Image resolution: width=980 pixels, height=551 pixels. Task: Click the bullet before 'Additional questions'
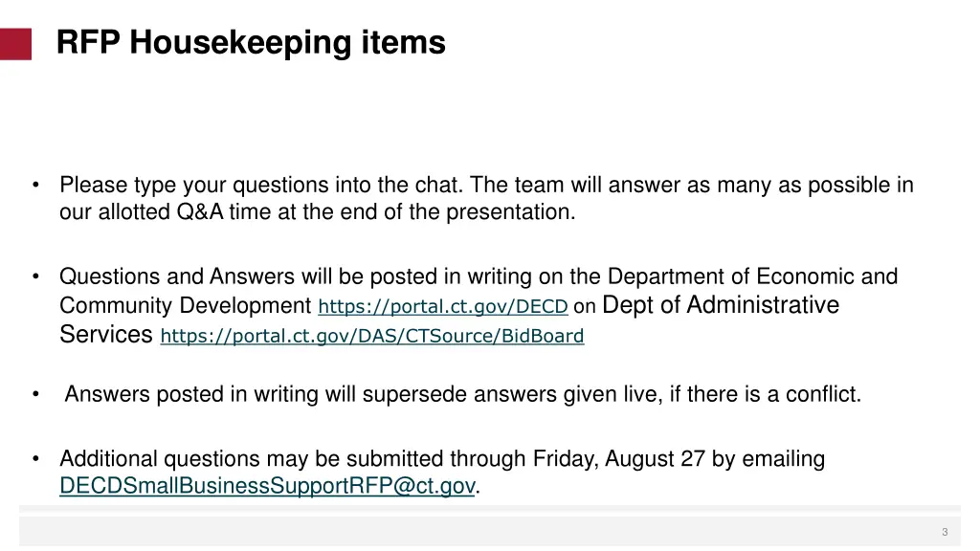tap(35, 460)
